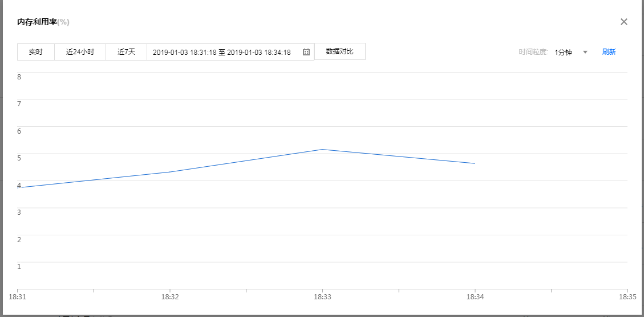Select the 近7天 time range
This screenshot has width=644, height=317.
(126, 52)
